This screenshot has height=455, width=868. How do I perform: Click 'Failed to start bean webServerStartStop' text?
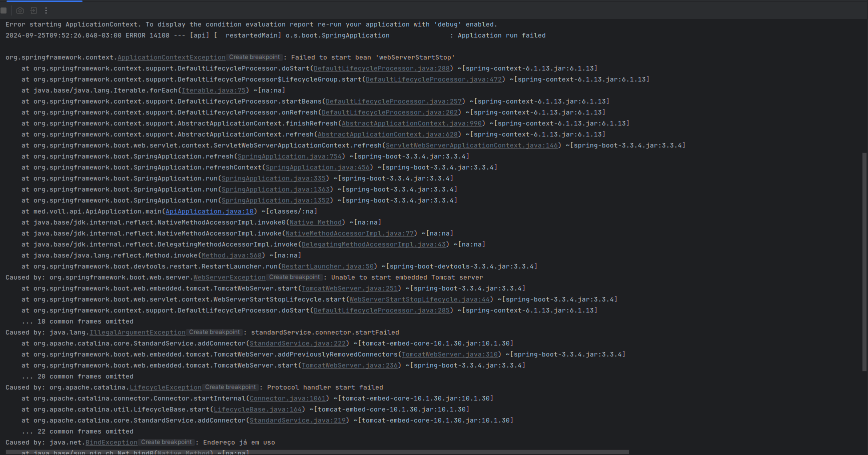tap(373, 57)
